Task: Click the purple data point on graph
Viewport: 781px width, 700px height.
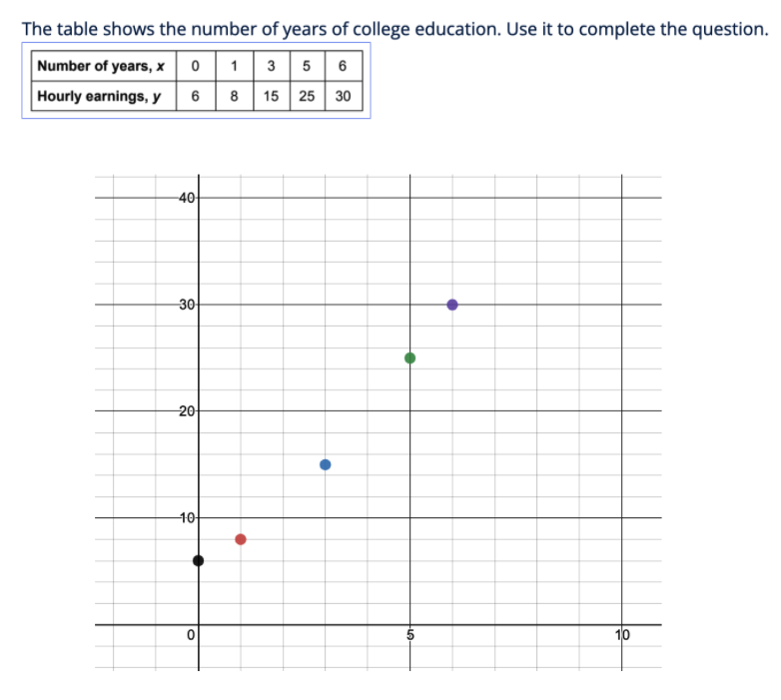Action: point(452,305)
